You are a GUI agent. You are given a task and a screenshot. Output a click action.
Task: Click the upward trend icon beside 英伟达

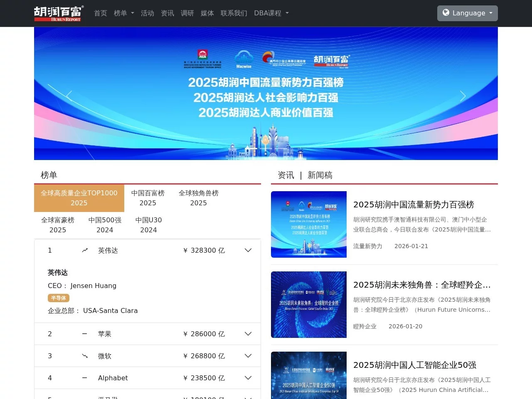(85, 250)
